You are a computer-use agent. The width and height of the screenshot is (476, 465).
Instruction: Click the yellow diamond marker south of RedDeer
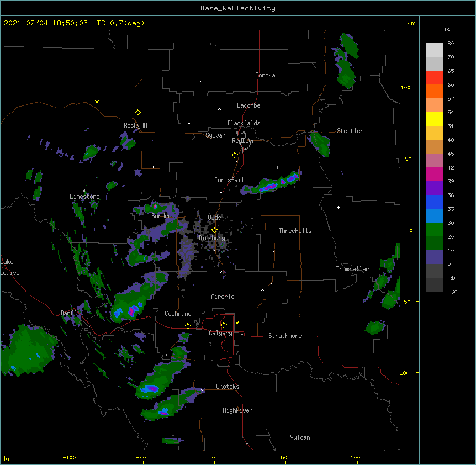[x=235, y=155]
